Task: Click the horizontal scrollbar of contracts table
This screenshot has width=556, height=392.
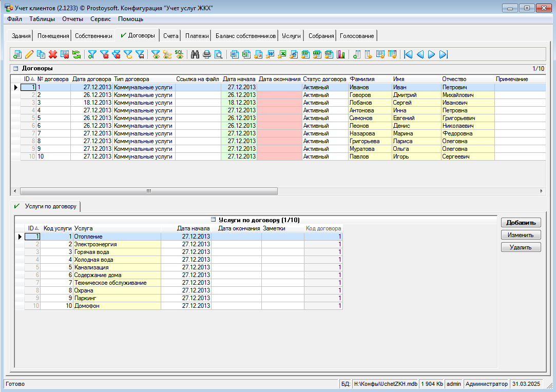Action: pyautogui.click(x=149, y=191)
